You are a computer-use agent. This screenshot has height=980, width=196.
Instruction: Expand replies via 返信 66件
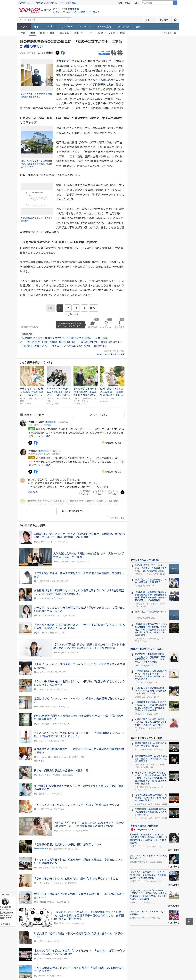33,492
